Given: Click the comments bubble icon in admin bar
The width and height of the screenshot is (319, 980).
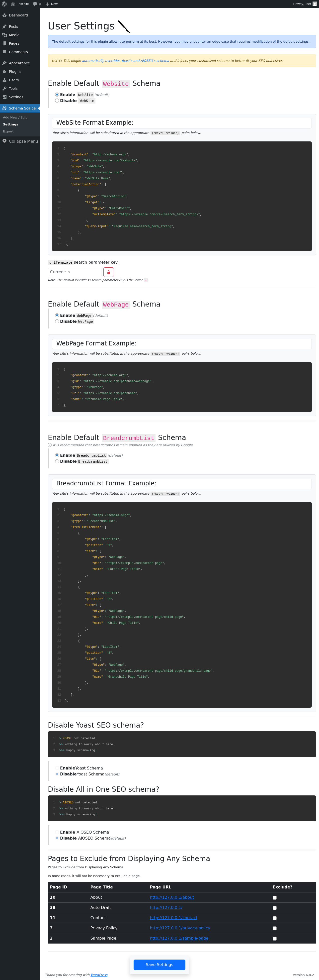Looking at the screenshot, I should pos(35,4).
